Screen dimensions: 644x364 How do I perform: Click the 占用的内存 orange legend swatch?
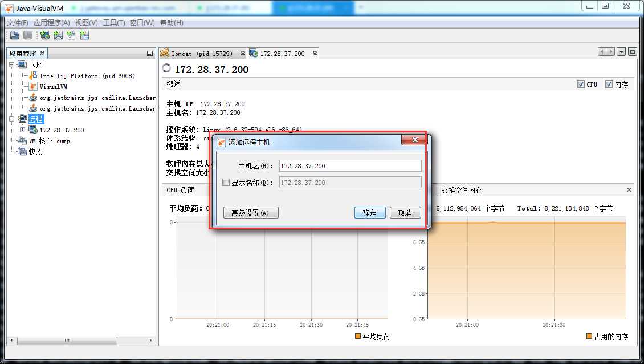click(589, 336)
